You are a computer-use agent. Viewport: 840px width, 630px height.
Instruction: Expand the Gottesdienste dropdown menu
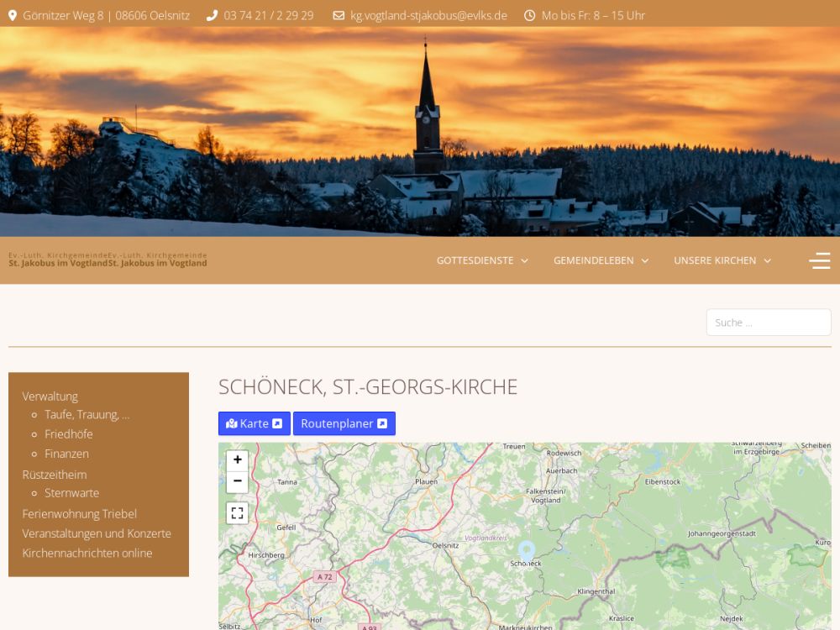point(482,260)
